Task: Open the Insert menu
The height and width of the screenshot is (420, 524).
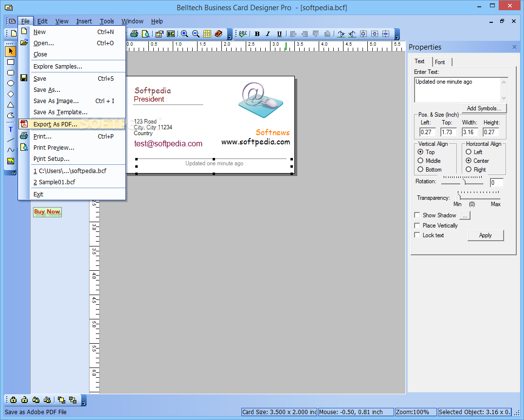Action: pos(84,21)
